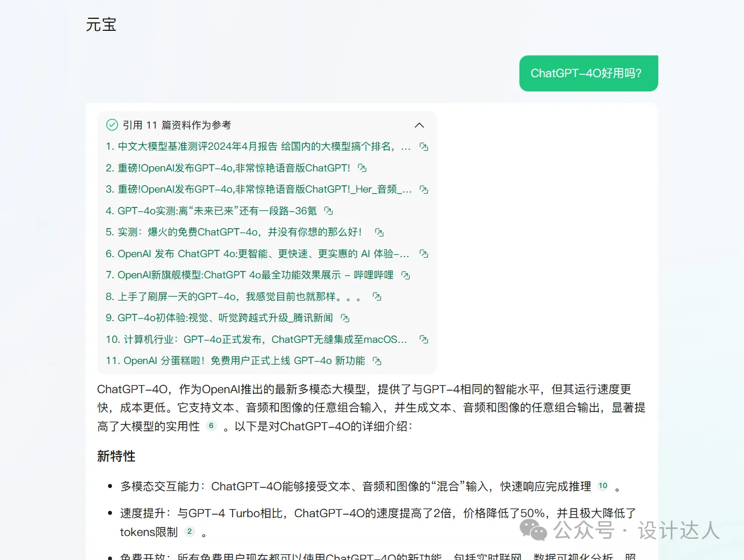Screen dimensions: 744x560
Task: Click citation badge 6 after 实用性
Action: [x=211, y=426]
